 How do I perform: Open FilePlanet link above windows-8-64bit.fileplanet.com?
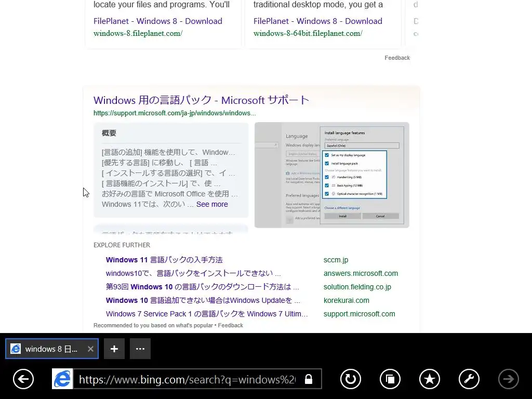(318, 21)
